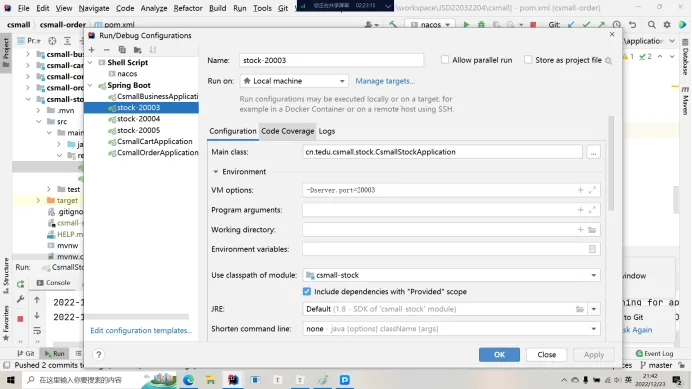Image resolution: width=692 pixels, height=389 pixels.
Task: Expand the target folder in project tree
Action: pyautogui.click(x=38, y=200)
